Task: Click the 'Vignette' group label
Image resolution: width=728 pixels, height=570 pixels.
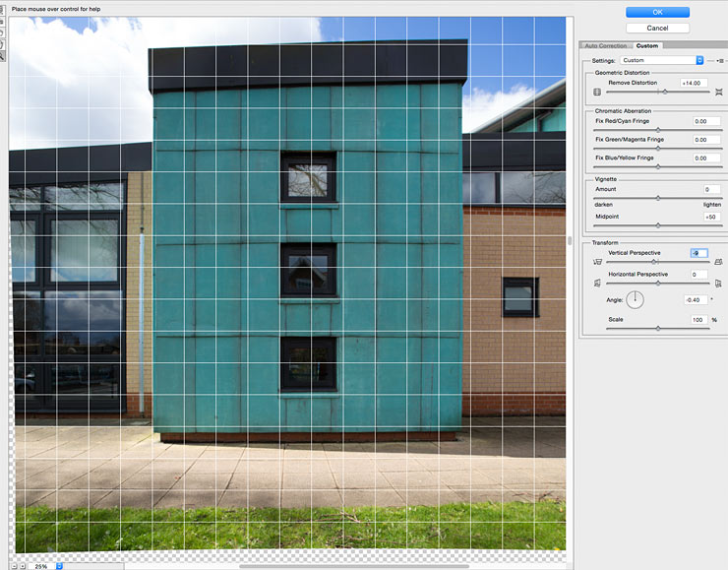Action: [x=606, y=179]
